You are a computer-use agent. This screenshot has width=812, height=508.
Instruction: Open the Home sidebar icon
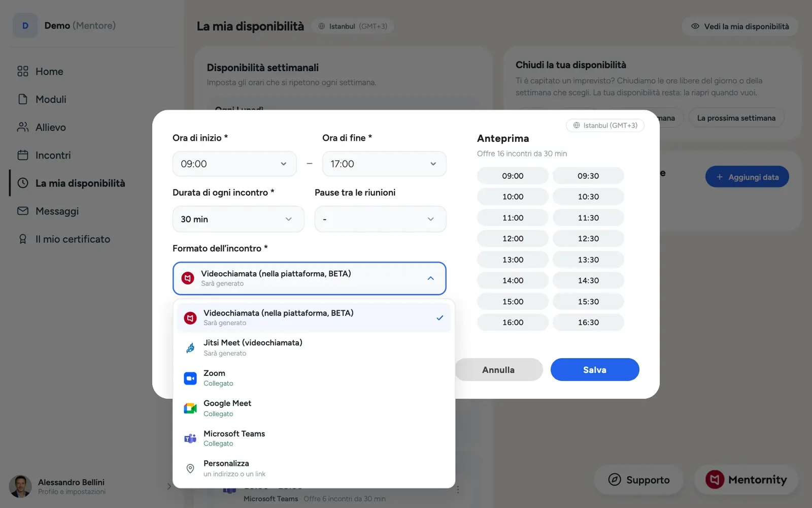coord(23,71)
